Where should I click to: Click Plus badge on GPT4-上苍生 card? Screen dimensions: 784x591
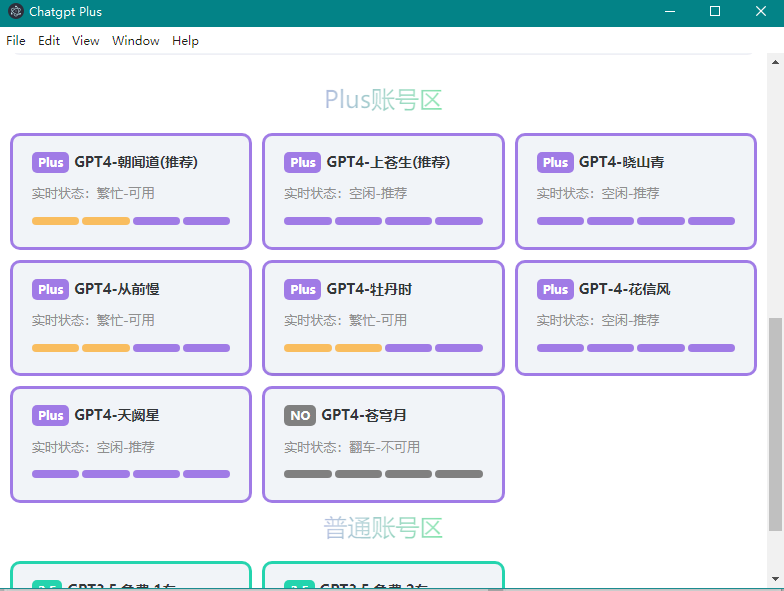302,162
